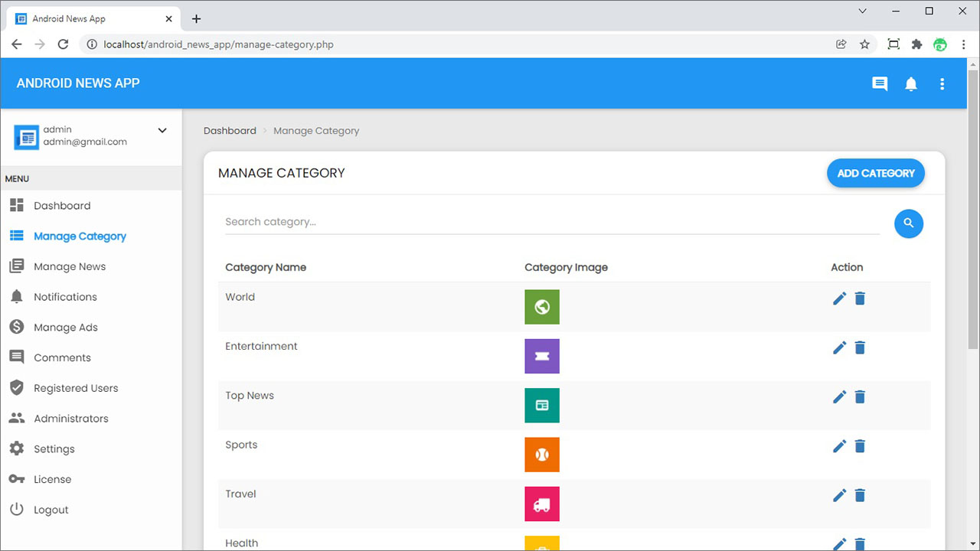Click the Dashboard breadcrumb link

click(x=230, y=130)
